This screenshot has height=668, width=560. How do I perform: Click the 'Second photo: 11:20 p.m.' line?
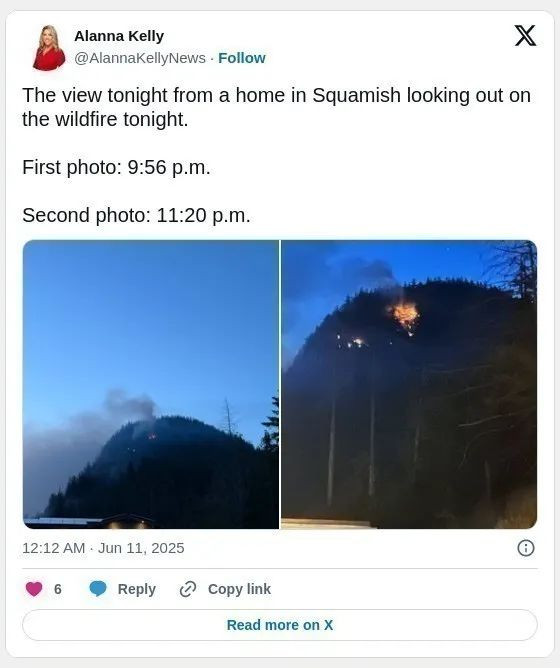pos(136,215)
